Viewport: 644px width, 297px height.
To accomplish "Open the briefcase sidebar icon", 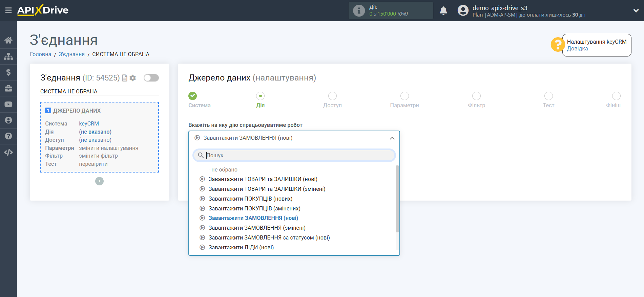I will click(8, 88).
